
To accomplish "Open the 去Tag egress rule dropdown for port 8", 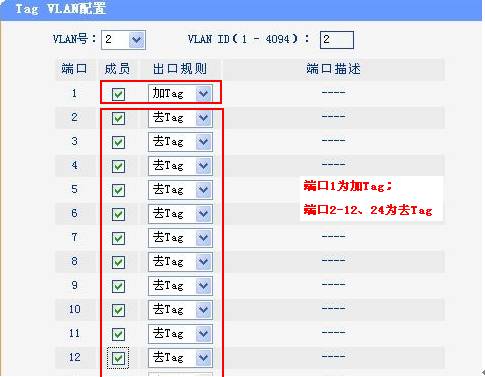I will (180, 262).
